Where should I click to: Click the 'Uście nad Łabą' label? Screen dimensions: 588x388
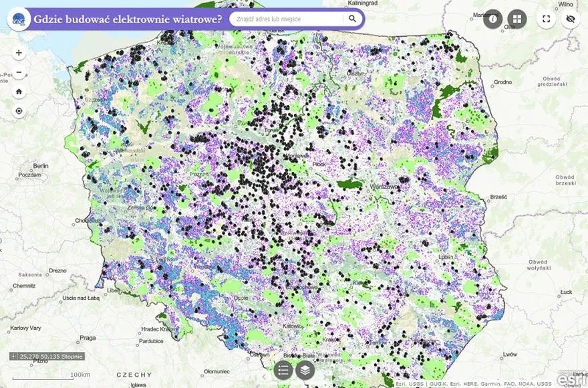pos(81,298)
